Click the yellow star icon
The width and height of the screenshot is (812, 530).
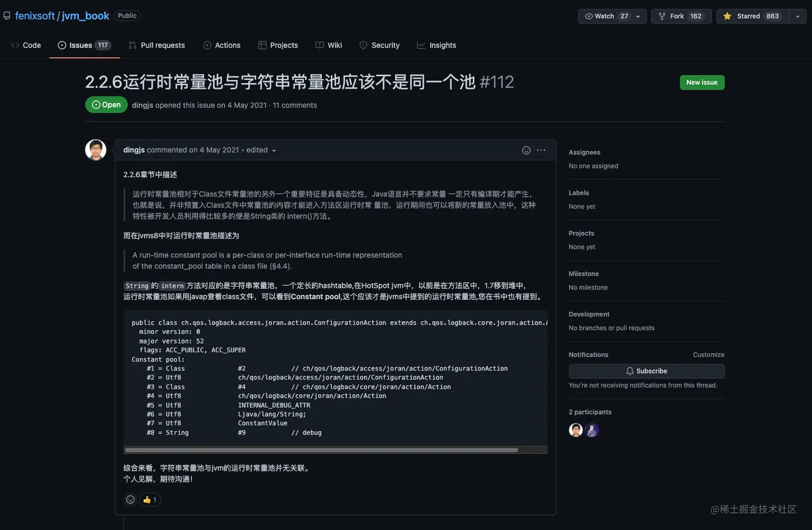click(x=727, y=16)
